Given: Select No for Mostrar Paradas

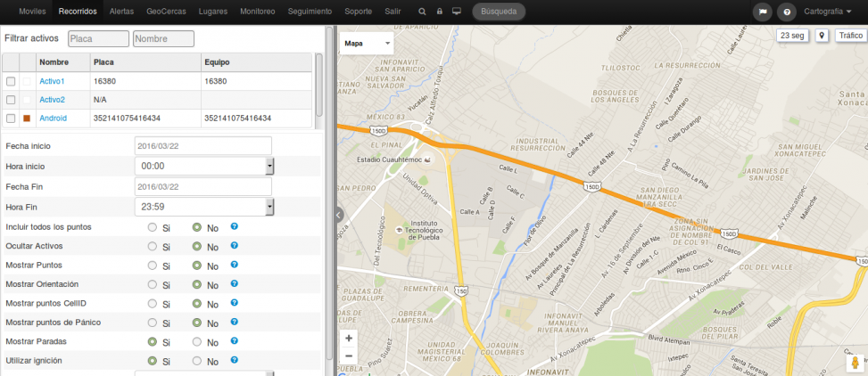Looking at the screenshot, I should click(196, 342).
